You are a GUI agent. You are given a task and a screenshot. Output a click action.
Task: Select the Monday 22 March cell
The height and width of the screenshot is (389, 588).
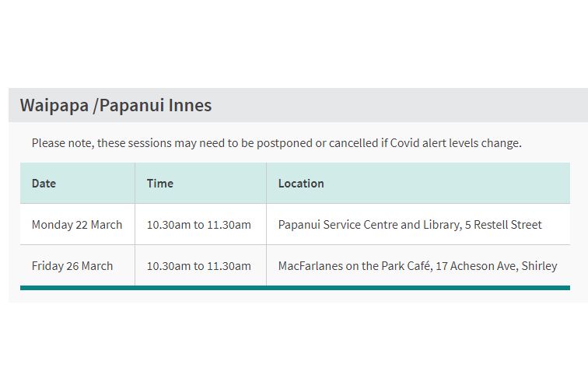[77, 225]
